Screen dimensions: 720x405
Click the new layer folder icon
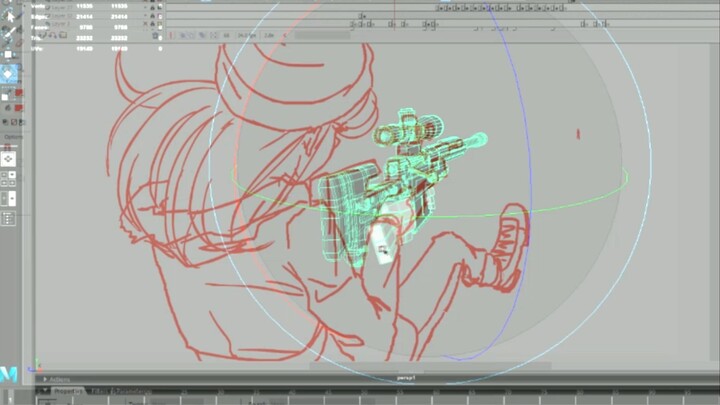tap(63, 35)
